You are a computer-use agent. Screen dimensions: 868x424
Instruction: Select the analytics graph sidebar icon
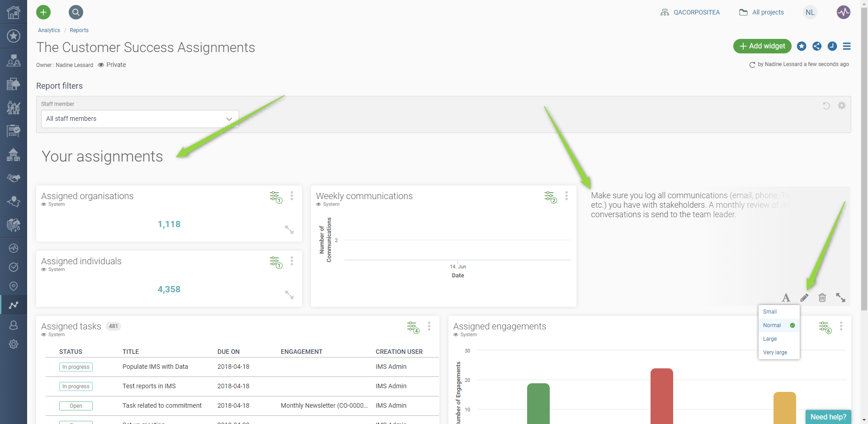[x=14, y=305]
